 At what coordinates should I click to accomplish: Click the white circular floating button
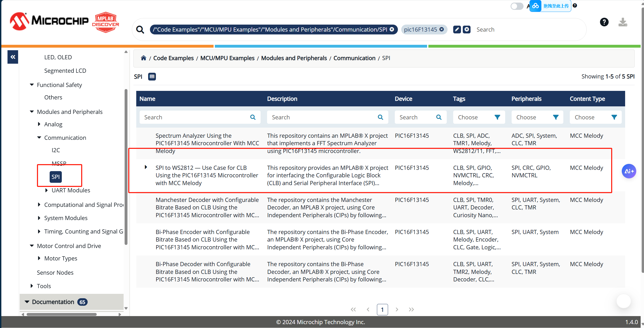pyautogui.click(x=624, y=301)
